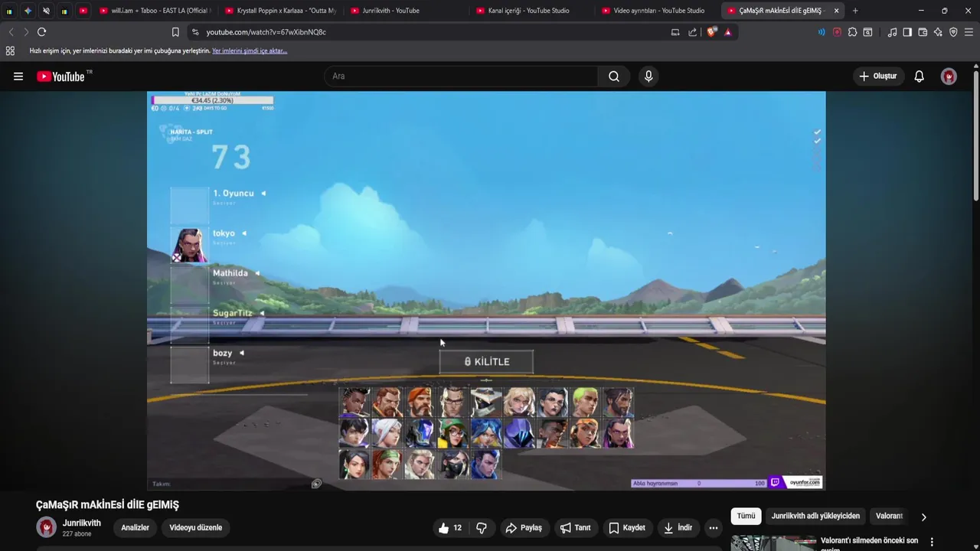Focus the YouTube Ara search field
The image size is (980, 551).
[x=462, y=77]
